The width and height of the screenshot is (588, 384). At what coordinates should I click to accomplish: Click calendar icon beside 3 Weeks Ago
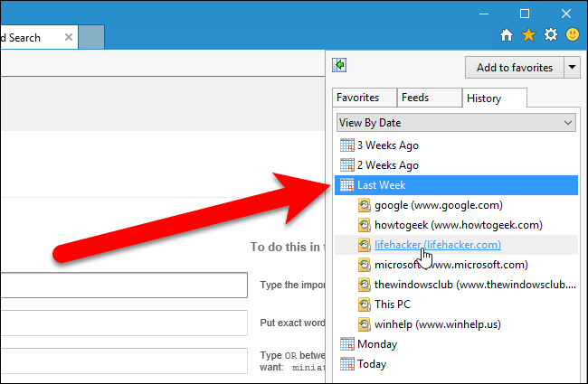(x=346, y=145)
